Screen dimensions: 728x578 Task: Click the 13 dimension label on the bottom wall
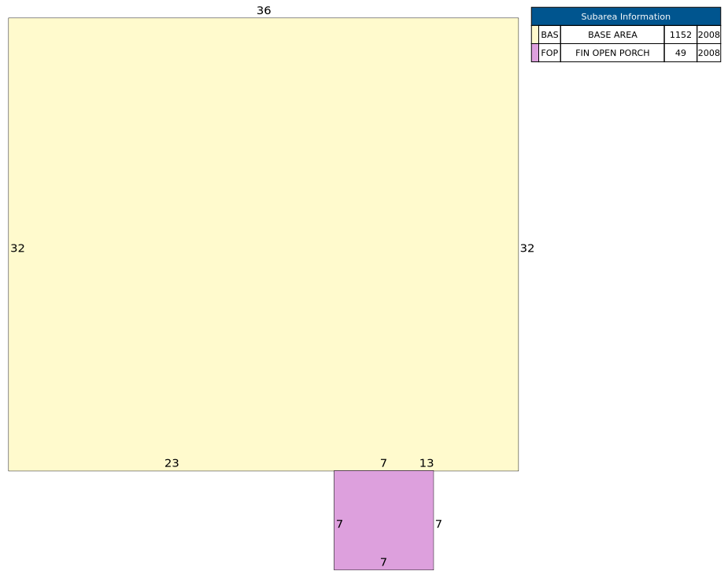pos(427,463)
